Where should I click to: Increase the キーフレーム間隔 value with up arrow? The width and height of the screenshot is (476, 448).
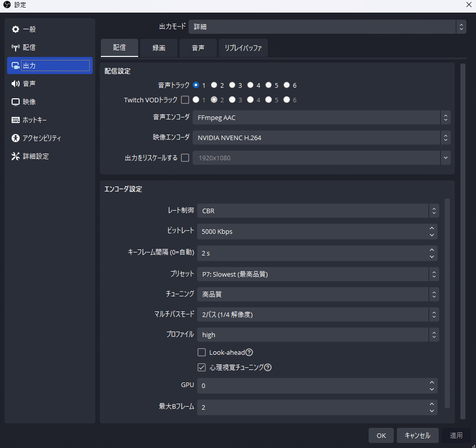coord(432,249)
